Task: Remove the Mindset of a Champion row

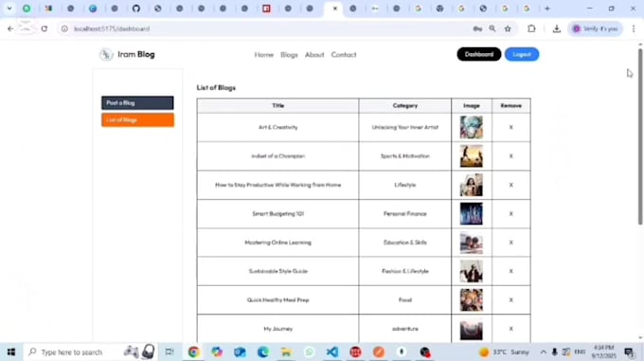Action: tap(510, 156)
